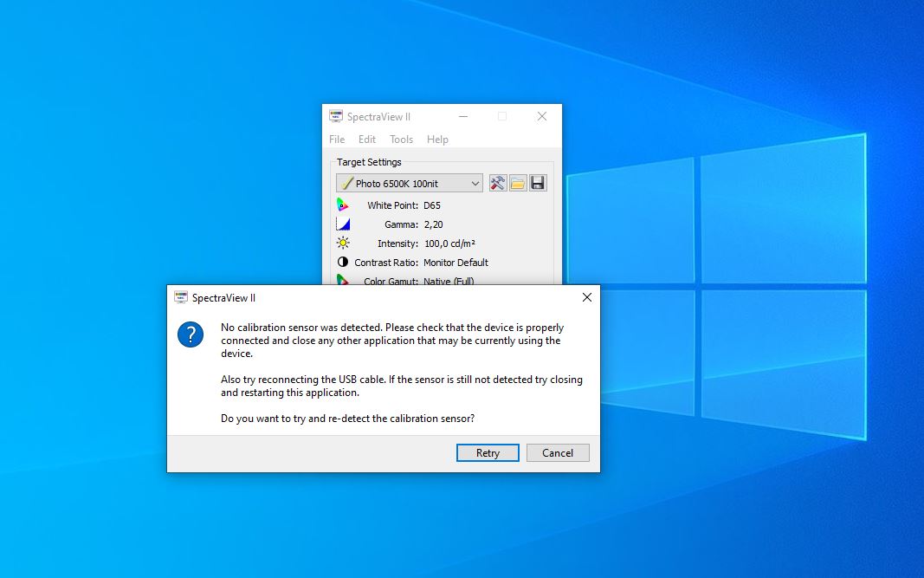The width and height of the screenshot is (924, 578).
Task: Click the SpectraView II dialog title icon
Action: 181,297
